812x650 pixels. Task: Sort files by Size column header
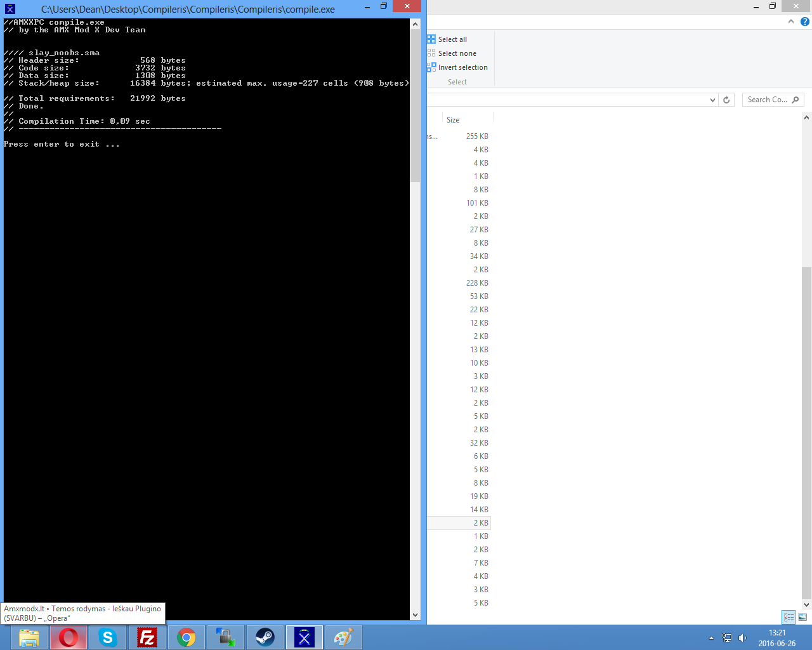(x=468, y=120)
